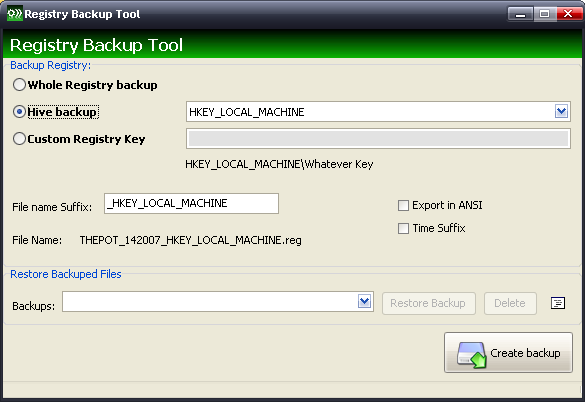
Task: Enable Export in ANSI checkbox
Action: pos(403,205)
